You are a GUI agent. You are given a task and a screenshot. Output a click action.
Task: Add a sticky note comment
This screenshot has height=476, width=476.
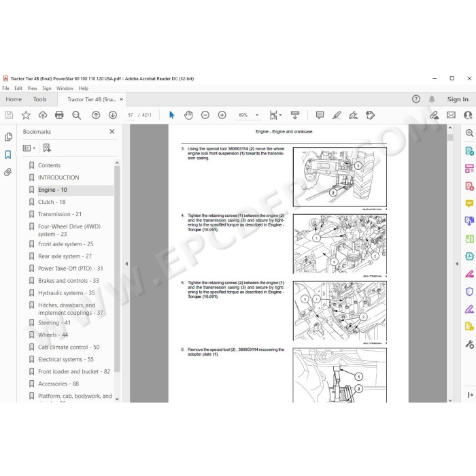pos(320,115)
